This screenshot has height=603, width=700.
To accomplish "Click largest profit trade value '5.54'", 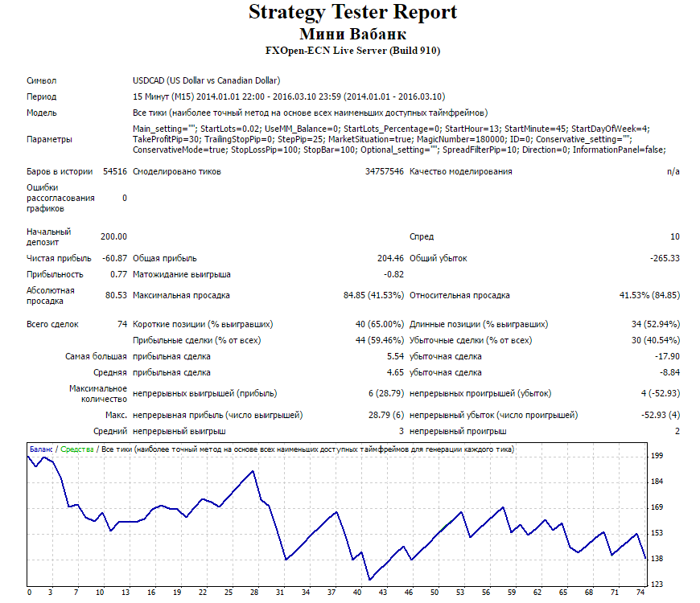I will click(x=395, y=356).
